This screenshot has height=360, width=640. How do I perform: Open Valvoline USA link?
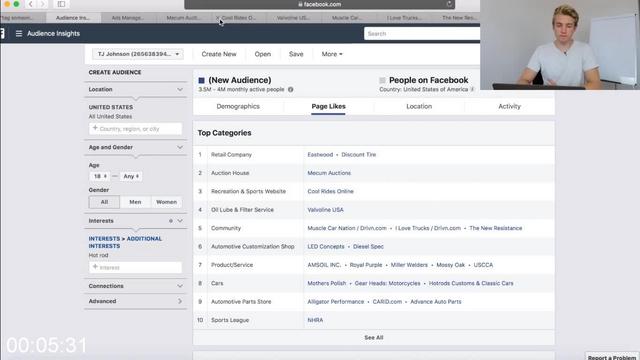[325, 210]
